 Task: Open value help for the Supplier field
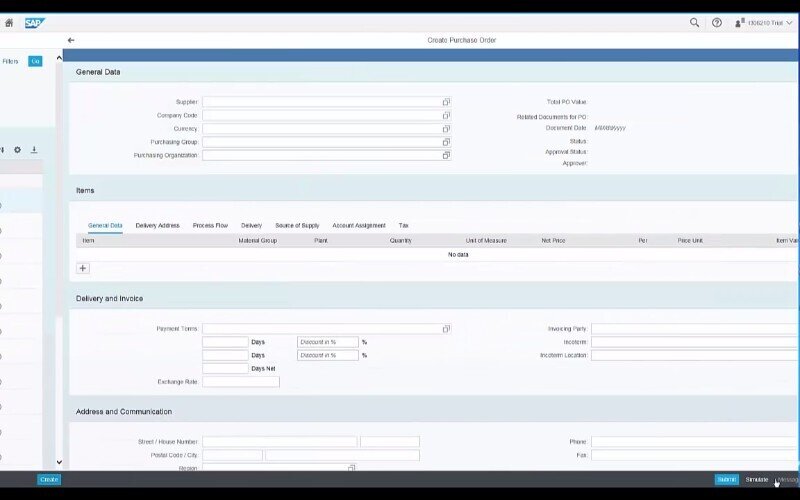coord(446,102)
